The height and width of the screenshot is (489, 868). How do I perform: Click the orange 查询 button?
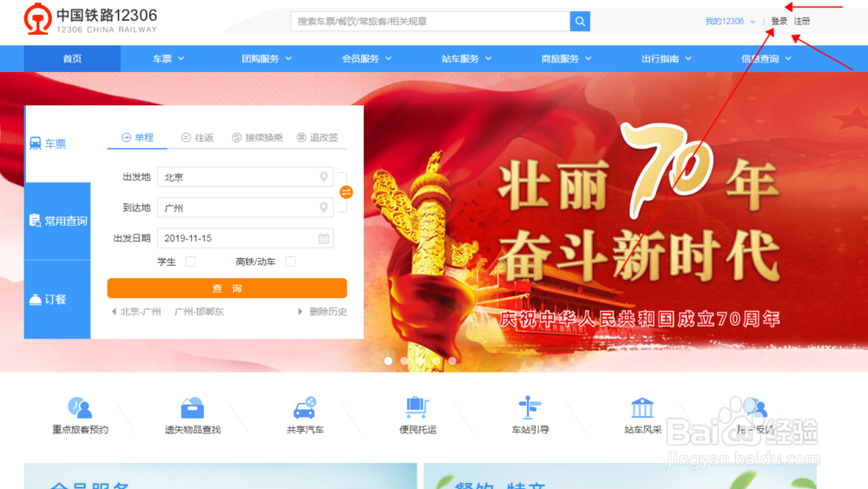tap(227, 288)
